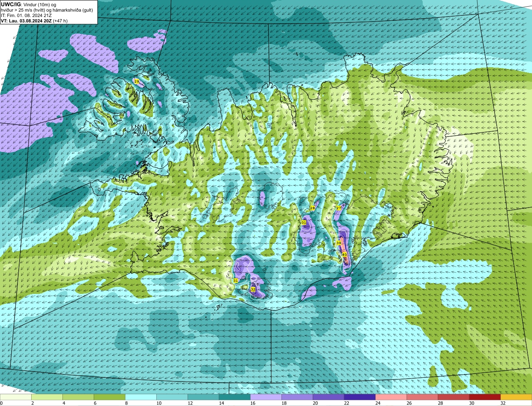Click the yellow gust label 40
The height and width of the screenshot is (406, 532).
(345, 254)
